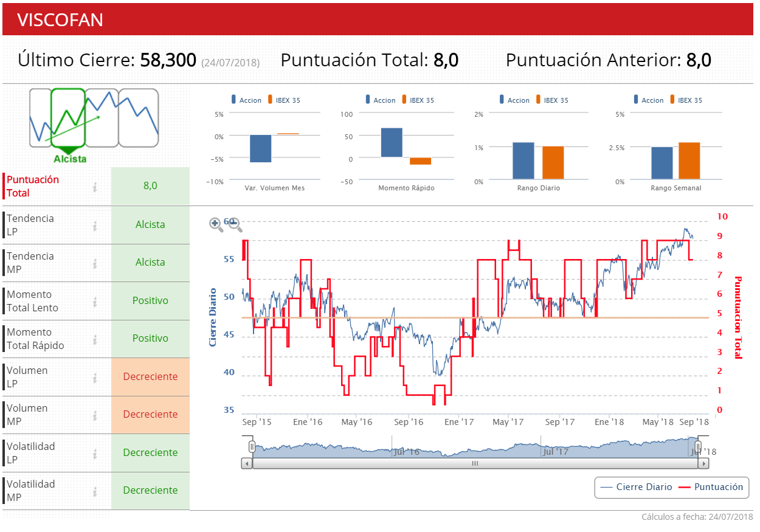Viewport: 760px width, 532px height.
Task: Click orange IBEX 35 bar in Rango Diario
Action: pos(553,163)
